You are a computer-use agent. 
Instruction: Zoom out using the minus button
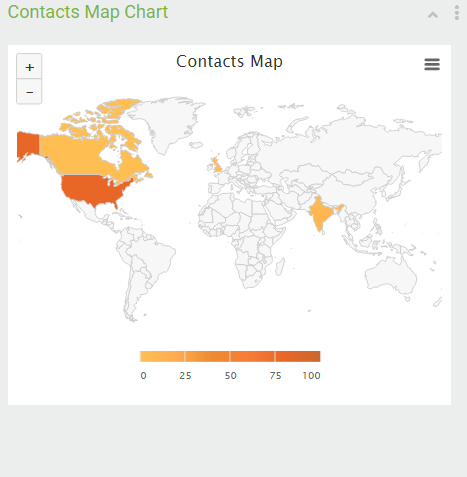click(x=29, y=92)
